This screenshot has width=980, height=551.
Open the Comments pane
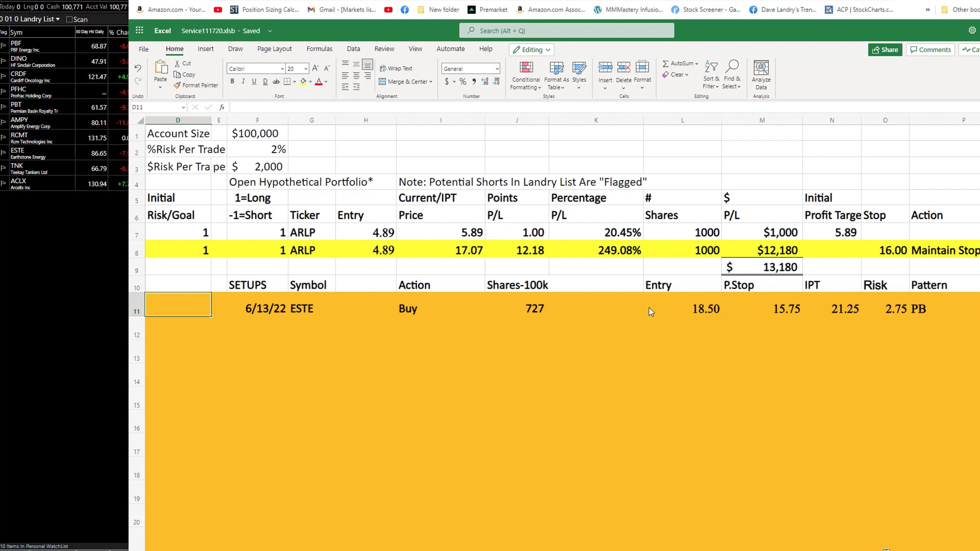[930, 49]
